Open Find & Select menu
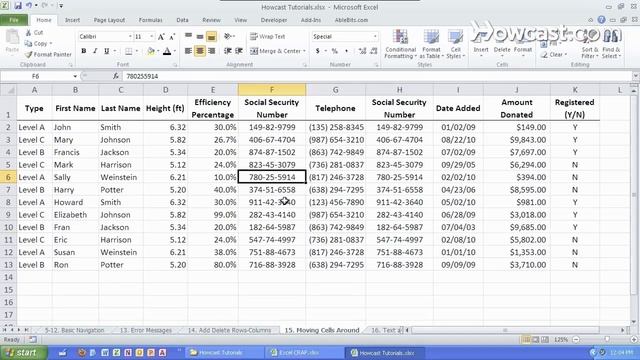Viewport: 640px width, 360px height. coord(610,44)
